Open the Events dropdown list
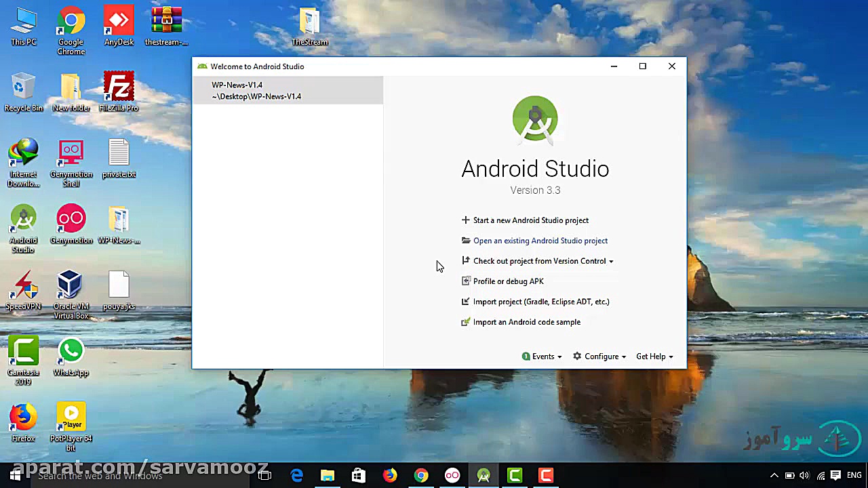This screenshot has height=488, width=868. (x=546, y=357)
